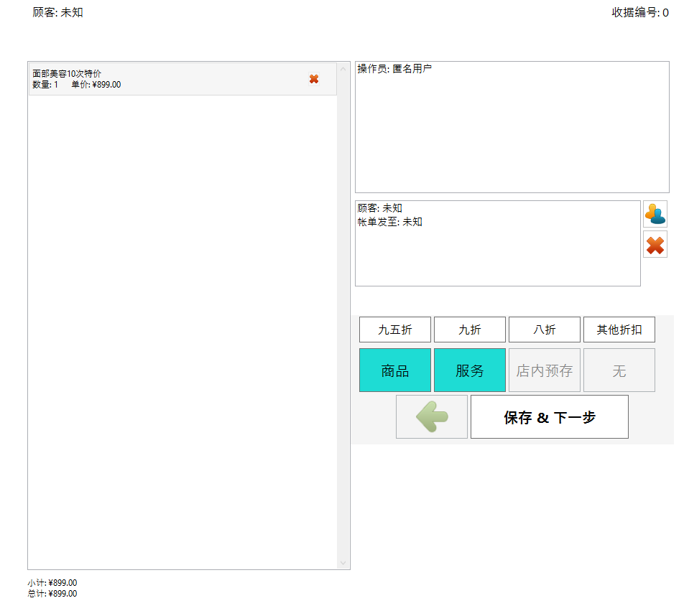This screenshot has height=616, width=684.
Task: Apply the 九折 discount
Action: tap(469, 330)
